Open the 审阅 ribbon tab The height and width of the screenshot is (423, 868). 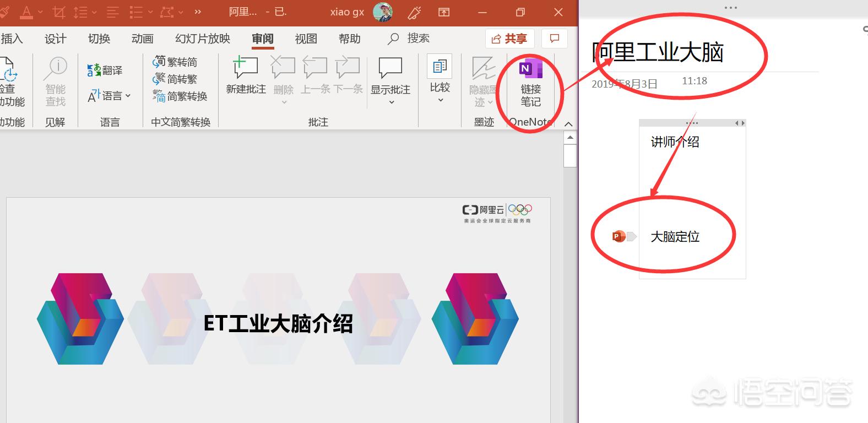[x=263, y=39]
